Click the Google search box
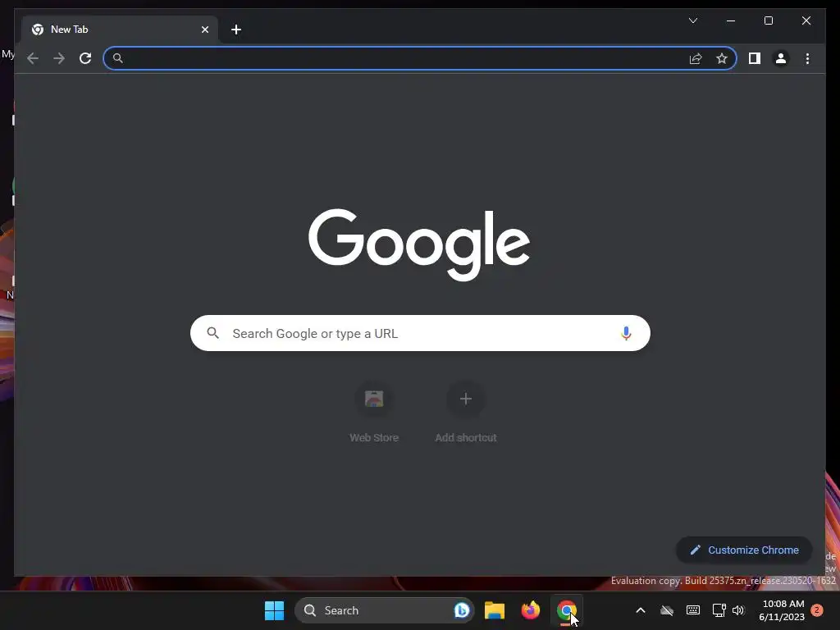Screen dimensions: 840x630 tap(420, 333)
